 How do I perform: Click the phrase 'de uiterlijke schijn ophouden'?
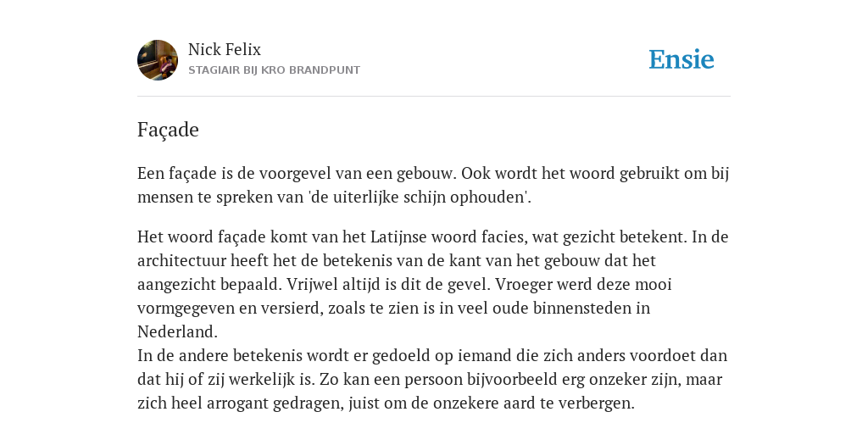(418, 197)
